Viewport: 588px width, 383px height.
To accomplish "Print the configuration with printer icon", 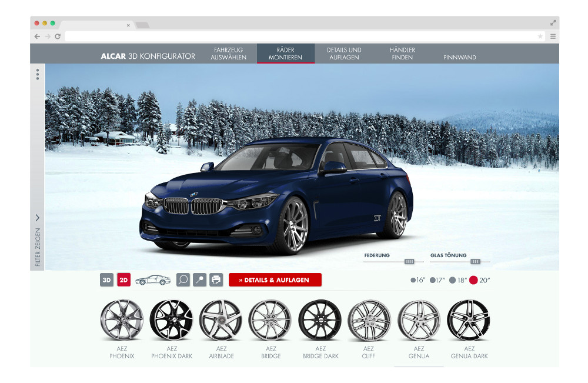I will click(x=216, y=280).
